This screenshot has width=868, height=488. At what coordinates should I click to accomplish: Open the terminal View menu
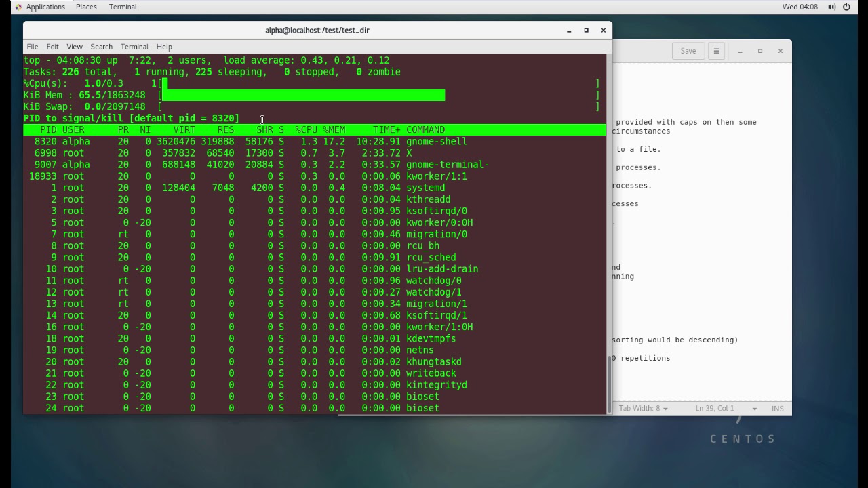75,47
